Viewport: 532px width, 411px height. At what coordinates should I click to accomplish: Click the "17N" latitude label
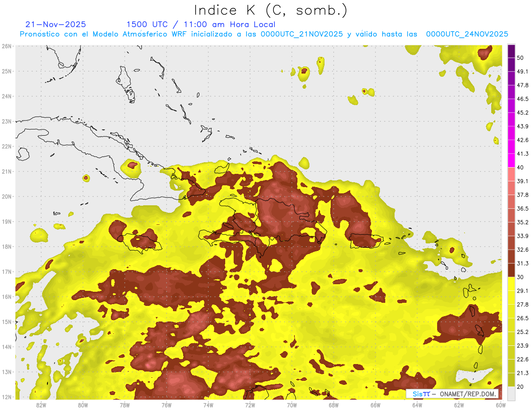coord(8,272)
